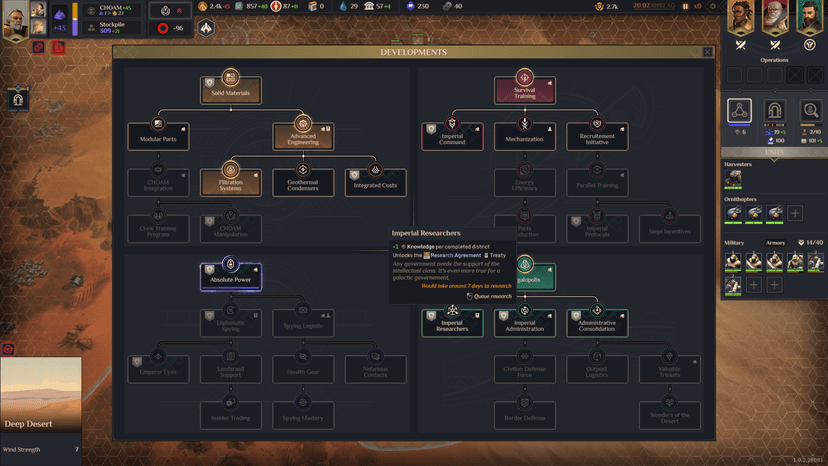Close the Developments window
828x466 pixels.
[707, 52]
